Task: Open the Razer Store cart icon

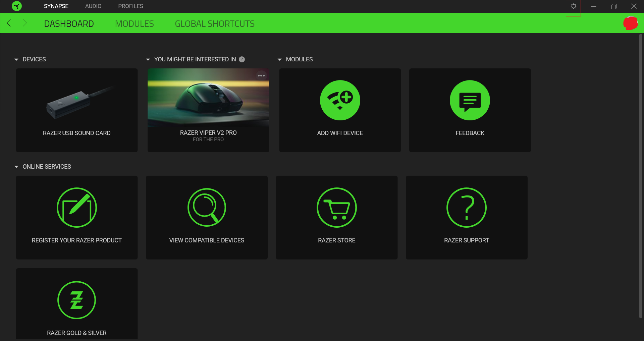Action: pyautogui.click(x=337, y=208)
